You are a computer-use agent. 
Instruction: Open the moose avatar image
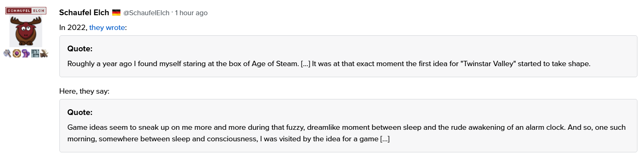pos(26,31)
